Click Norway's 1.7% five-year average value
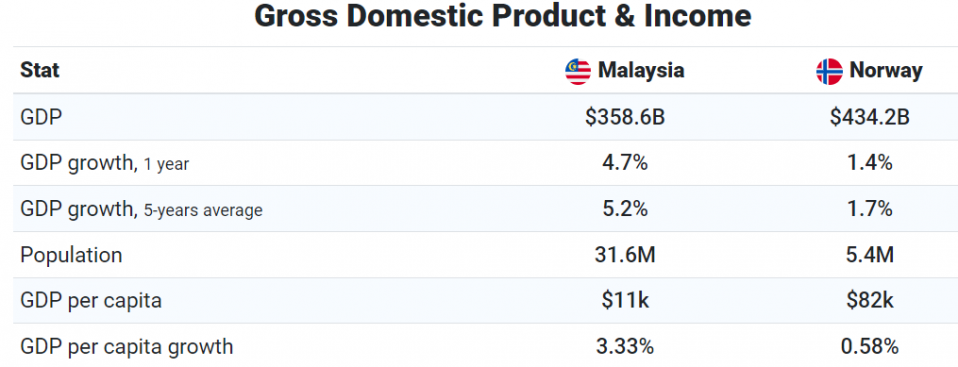This screenshot has height=367, width=958. coord(869,209)
